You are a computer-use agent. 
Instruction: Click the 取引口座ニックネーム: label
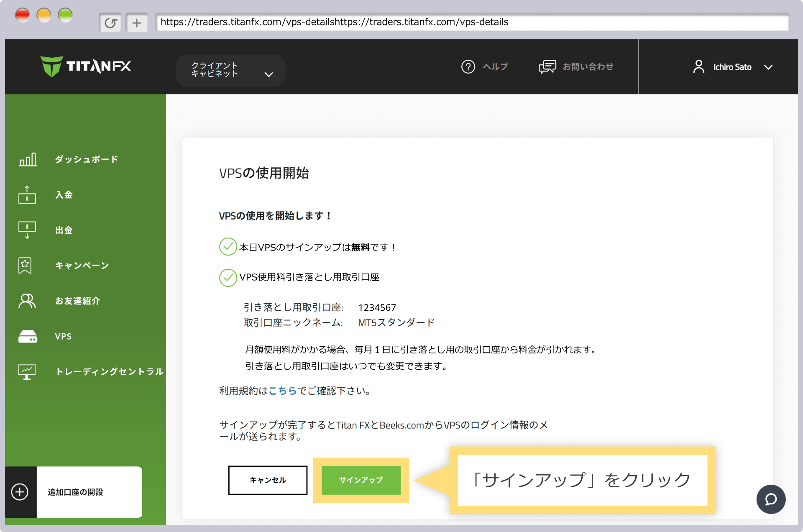[293, 322]
